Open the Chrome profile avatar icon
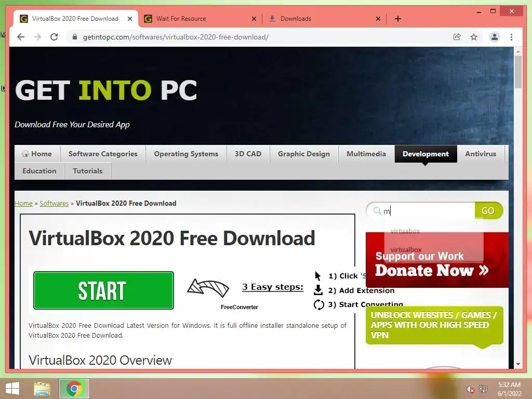The height and width of the screenshot is (399, 532). point(495,37)
